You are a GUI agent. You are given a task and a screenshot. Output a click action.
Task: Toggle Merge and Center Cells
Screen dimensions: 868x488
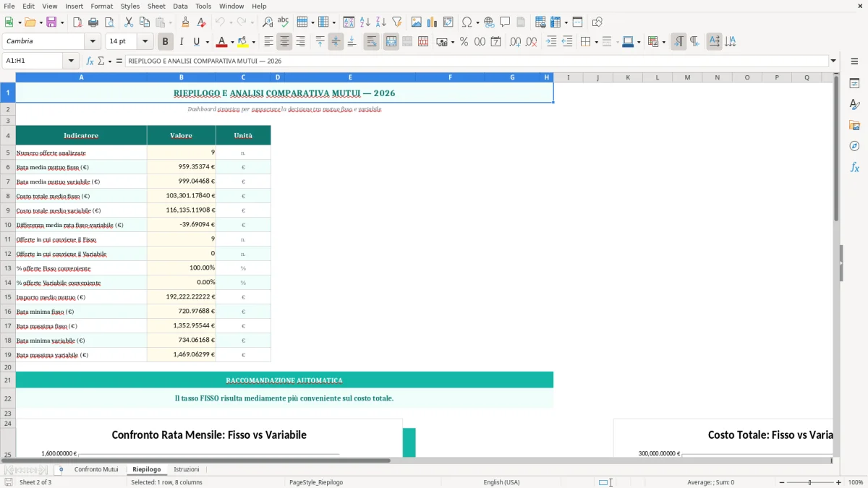tap(391, 42)
